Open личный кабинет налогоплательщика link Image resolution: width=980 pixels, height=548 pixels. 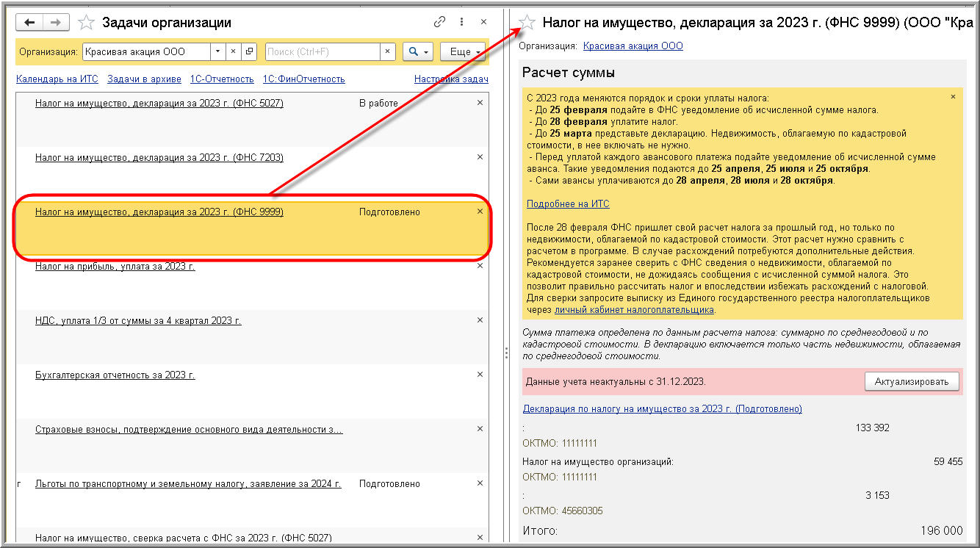point(635,310)
